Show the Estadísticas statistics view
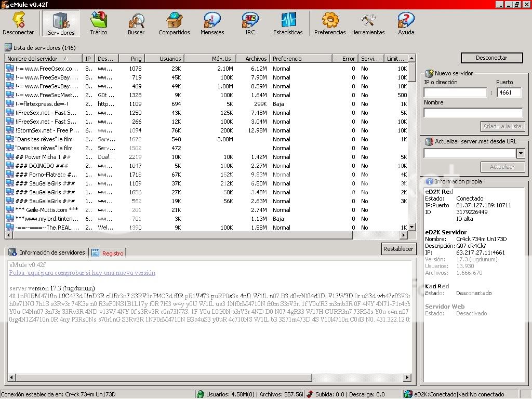The width and height of the screenshot is (532, 399). point(288,24)
